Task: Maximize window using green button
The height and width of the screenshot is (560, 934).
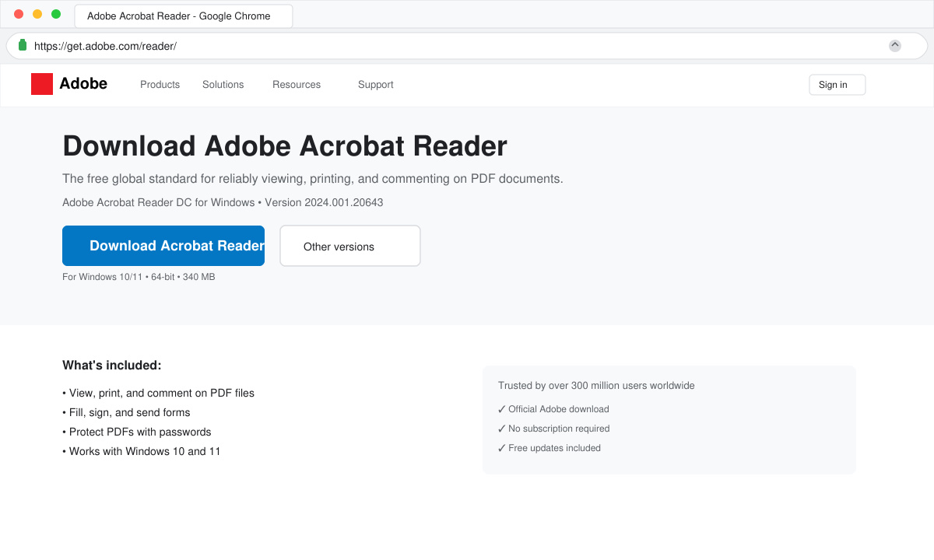Action: pyautogui.click(x=56, y=14)
